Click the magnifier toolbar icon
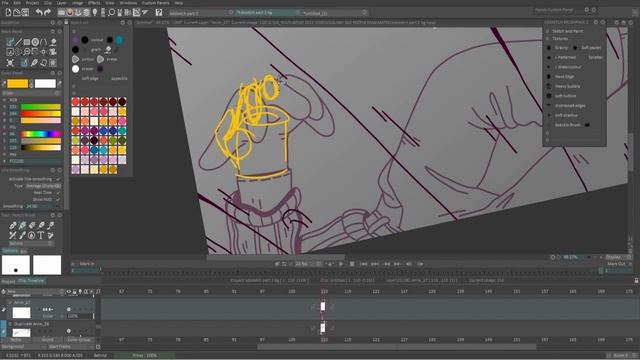The image size is (640, 360). coord(111,13)
